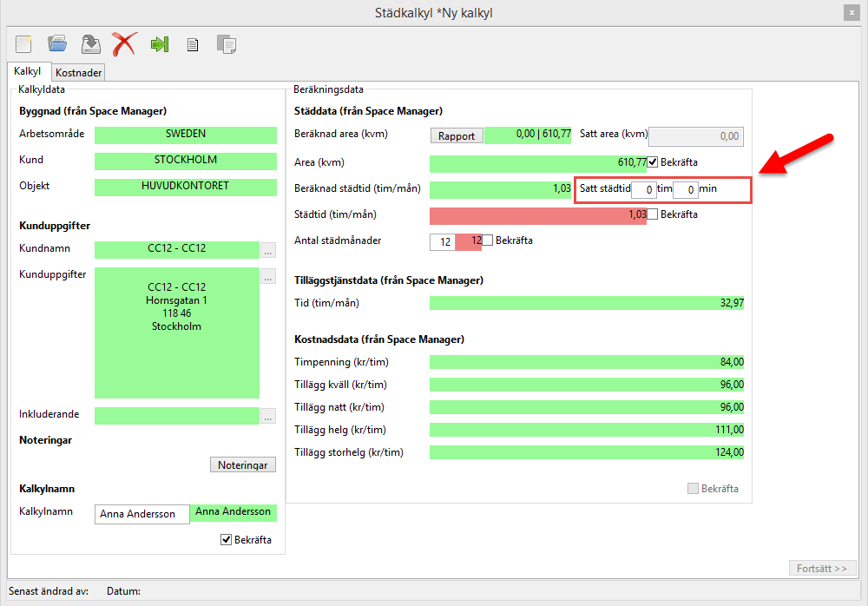Click the green arrow export icon
The height and width of the screenshot is (606, 868).
(x=159, y=43)
